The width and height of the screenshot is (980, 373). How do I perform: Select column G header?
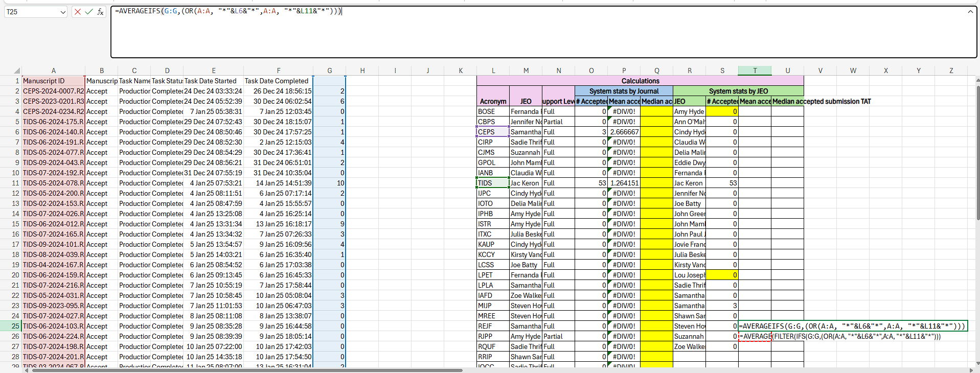329,71
